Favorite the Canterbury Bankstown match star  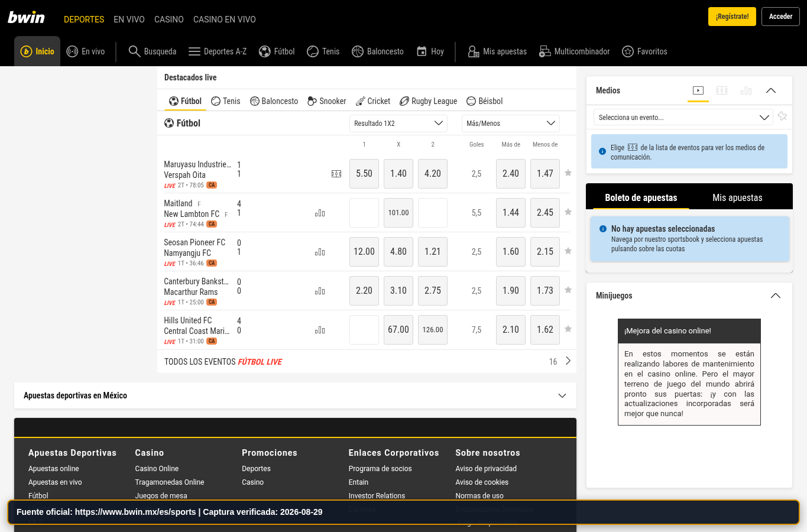click(568, 290)
